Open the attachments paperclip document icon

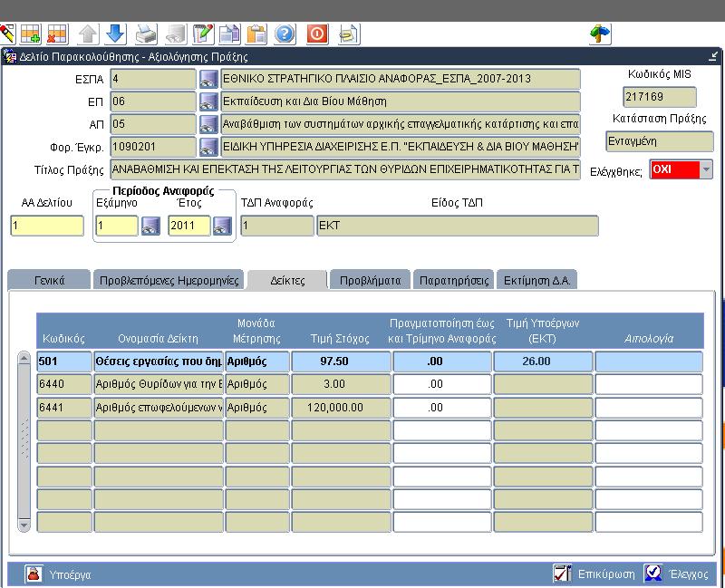[x=349, y=34]
